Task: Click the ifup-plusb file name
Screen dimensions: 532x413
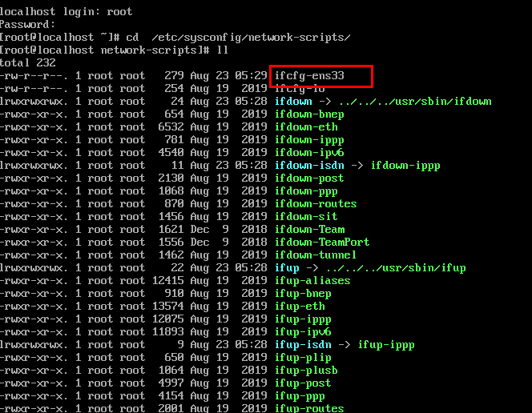Action: pyautogui.click(x=306, y=371)
